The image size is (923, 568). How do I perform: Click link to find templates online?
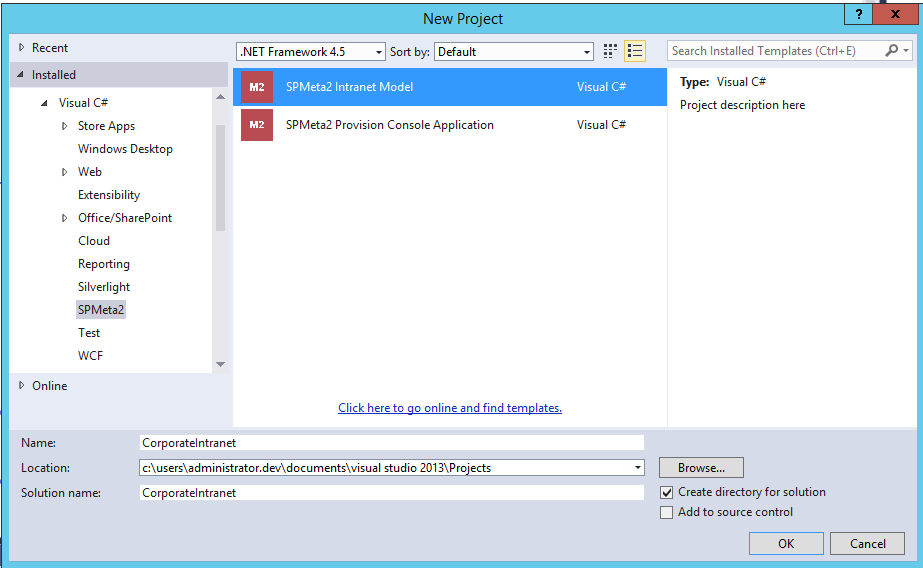coord(450,408)
